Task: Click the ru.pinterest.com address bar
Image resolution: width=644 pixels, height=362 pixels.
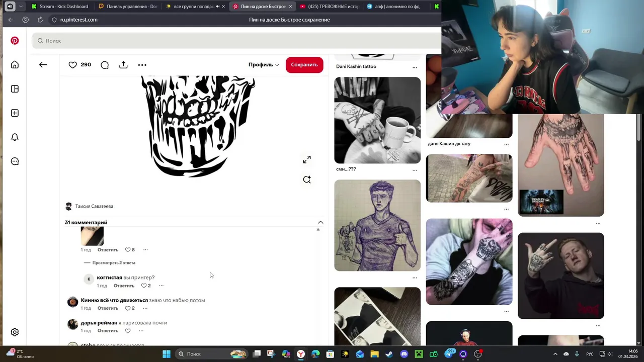Action: point(78,20)
